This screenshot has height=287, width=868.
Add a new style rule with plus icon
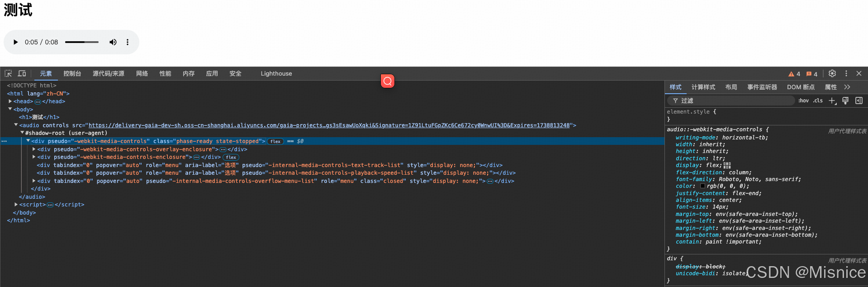coord(832,100)
